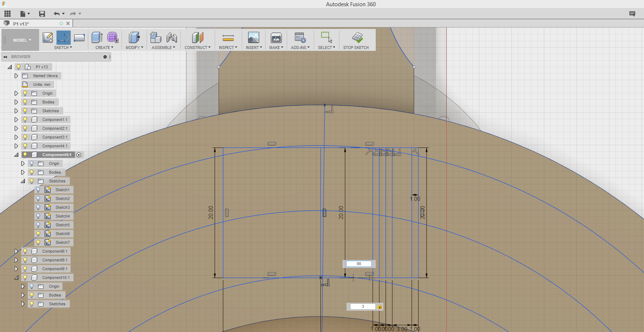
Task: Toggle visibility bulb of Sketch6
Action: click(x=38, y=234)
